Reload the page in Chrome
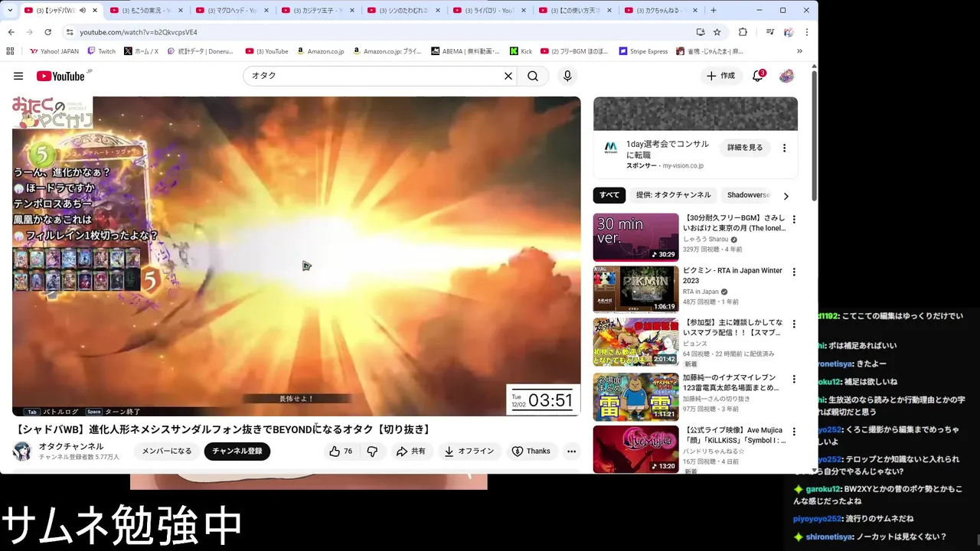The width and height of the screenshot is (980, 551). point(47,32)
